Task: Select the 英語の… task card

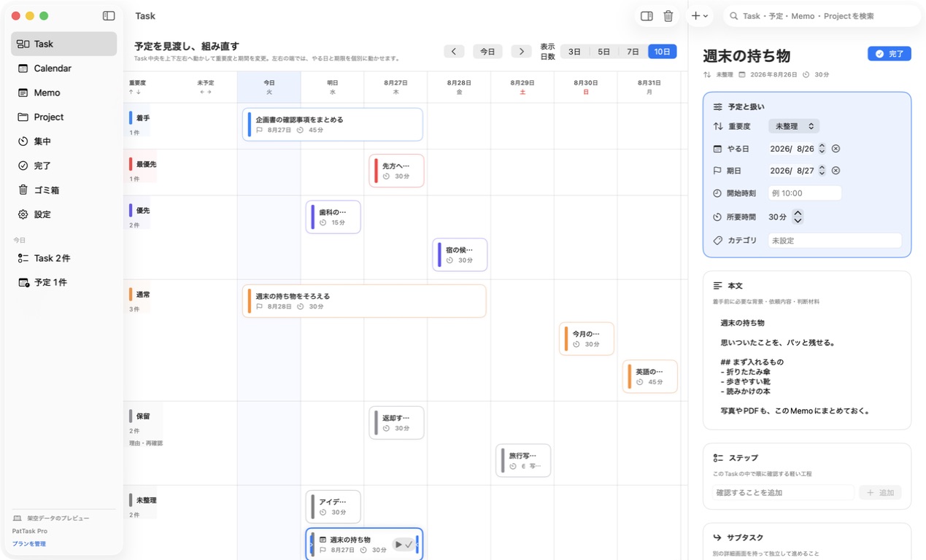Action: pyautogui.click(x=650, y=376)
